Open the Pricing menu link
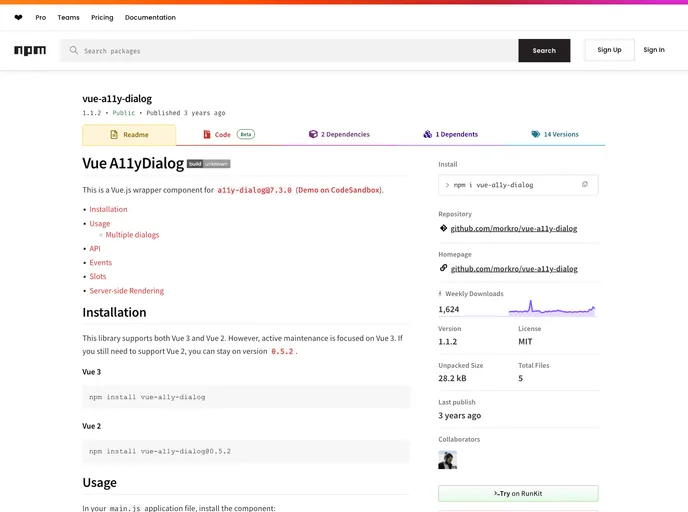This screenshot has width=688, height=512. pyautogui.click(x=102, y=18)
